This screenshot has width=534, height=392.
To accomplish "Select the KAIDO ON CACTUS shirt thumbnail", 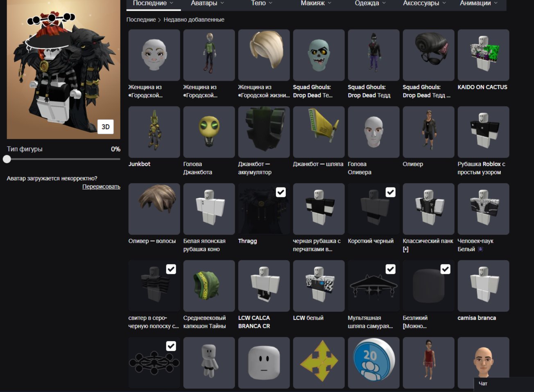I will point(483,55).
